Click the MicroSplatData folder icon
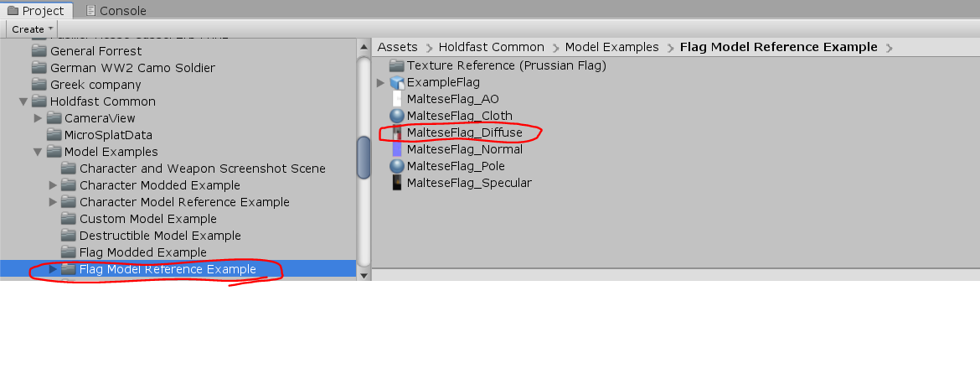 [54, 135]
